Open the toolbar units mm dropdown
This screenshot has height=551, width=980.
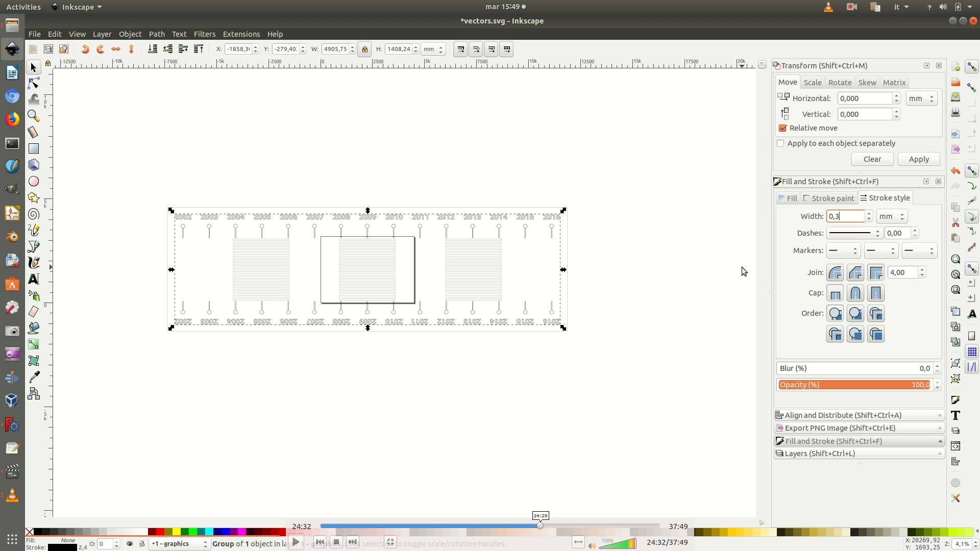[x=433, y=49]
